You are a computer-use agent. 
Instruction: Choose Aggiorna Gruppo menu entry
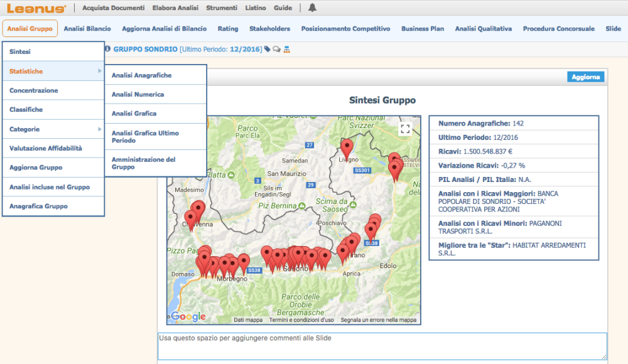click(x=53, y=168)
